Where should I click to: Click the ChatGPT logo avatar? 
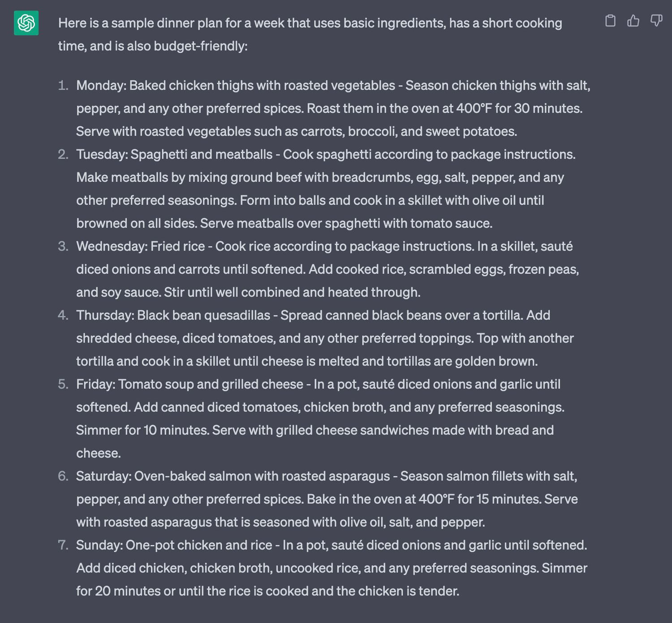click(26, 23)
